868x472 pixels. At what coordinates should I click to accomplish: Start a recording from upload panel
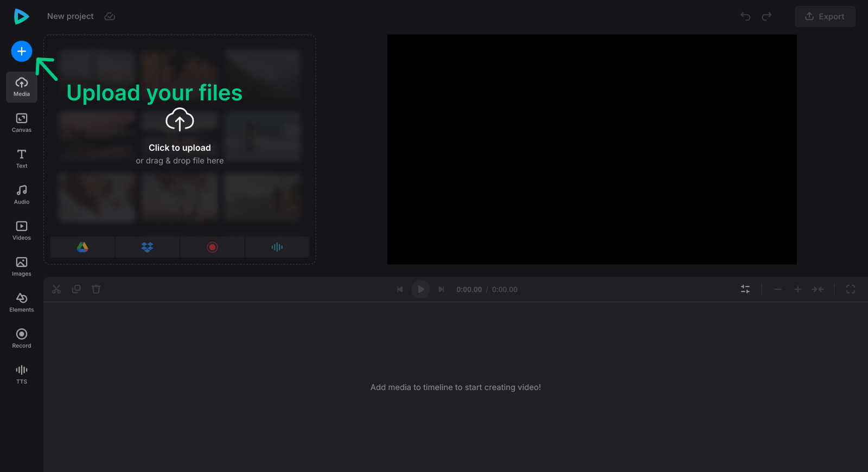212,247
